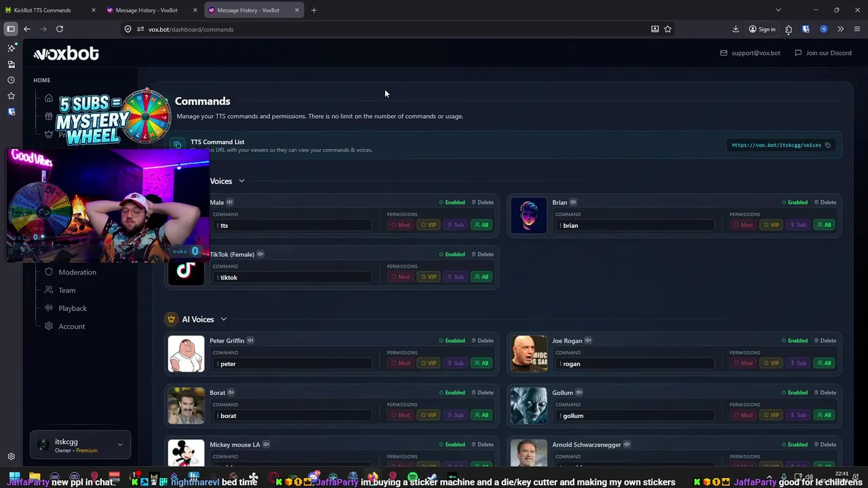868x488 pixels.
Task: Open the itskcgg account switcher dropdown
Action: (80, 445)
